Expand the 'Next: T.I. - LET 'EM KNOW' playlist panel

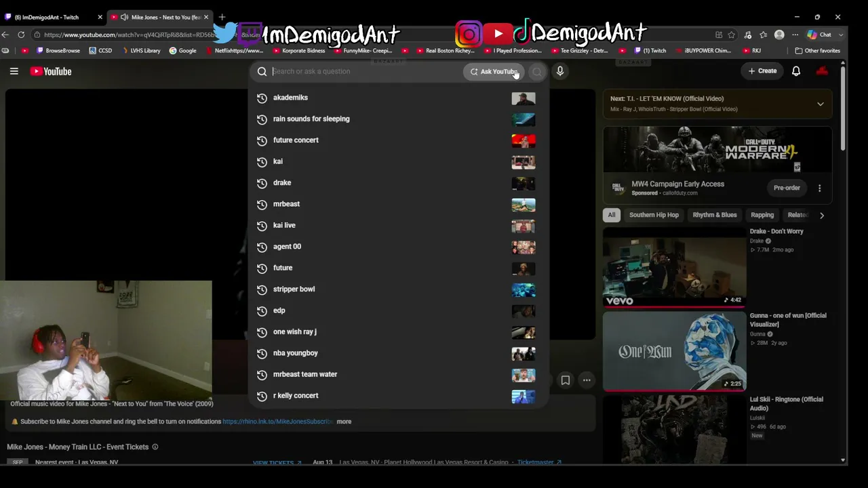821,104
